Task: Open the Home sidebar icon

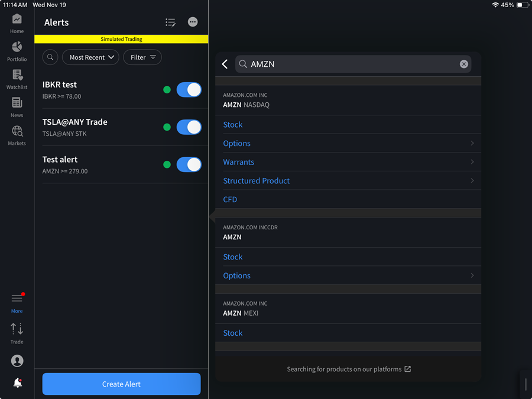Action: [x=17, y=23]
